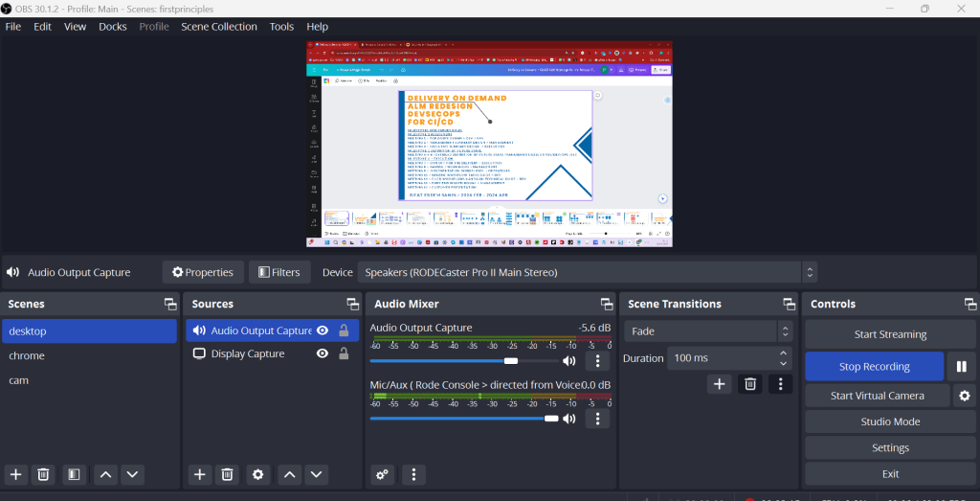Screen dimensions: 980x501
Task: Decrease transition duration stepper arrow
Action: tap(784, 363)
